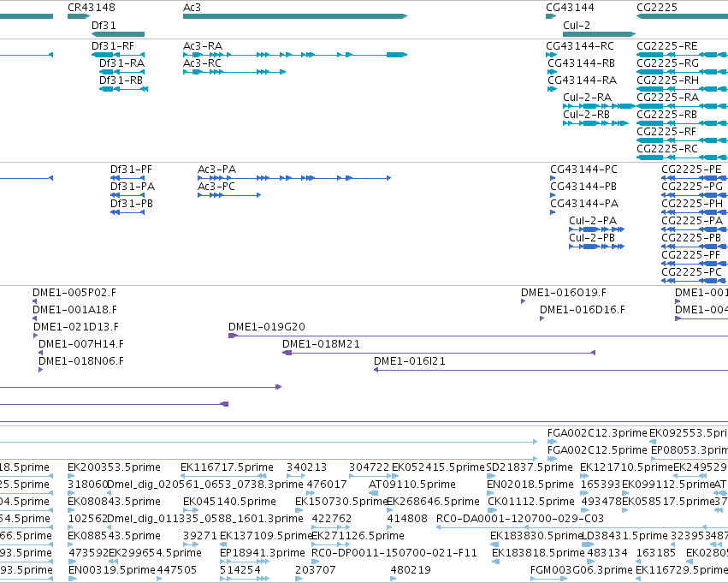This screenshot has height=583, width=728.
Task: Select BAC end DME1-016D16.F
Action: click(x=583, y=310)
